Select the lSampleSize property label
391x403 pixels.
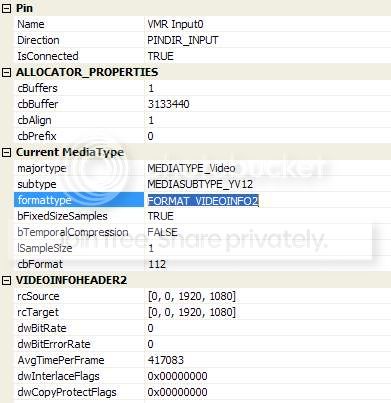pos(45,248)
